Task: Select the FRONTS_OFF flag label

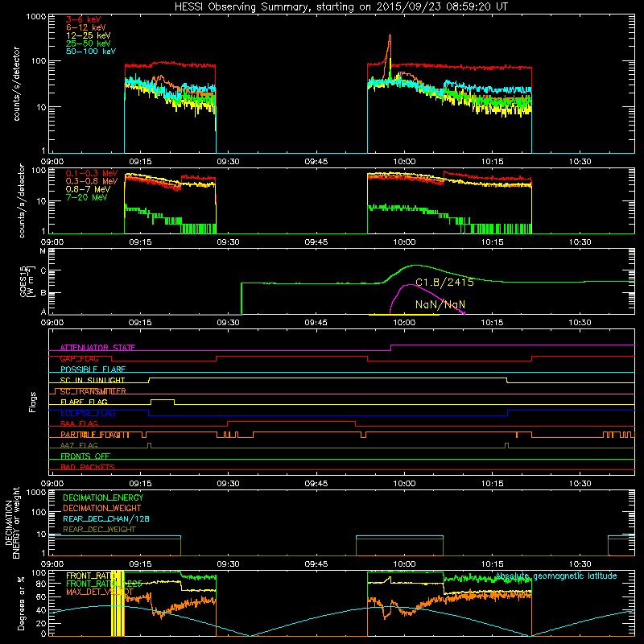Action: click(x=85, y=456)
